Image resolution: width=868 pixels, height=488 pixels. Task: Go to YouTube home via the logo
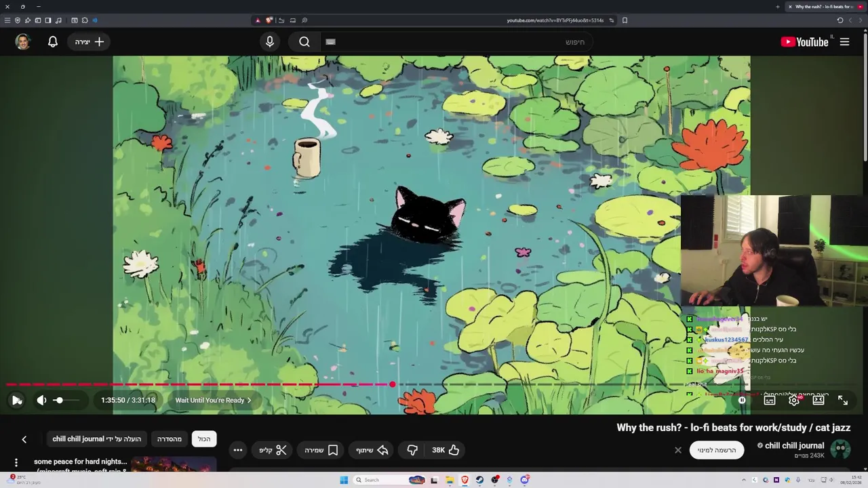pyautogui.click(x=805, y=42)
